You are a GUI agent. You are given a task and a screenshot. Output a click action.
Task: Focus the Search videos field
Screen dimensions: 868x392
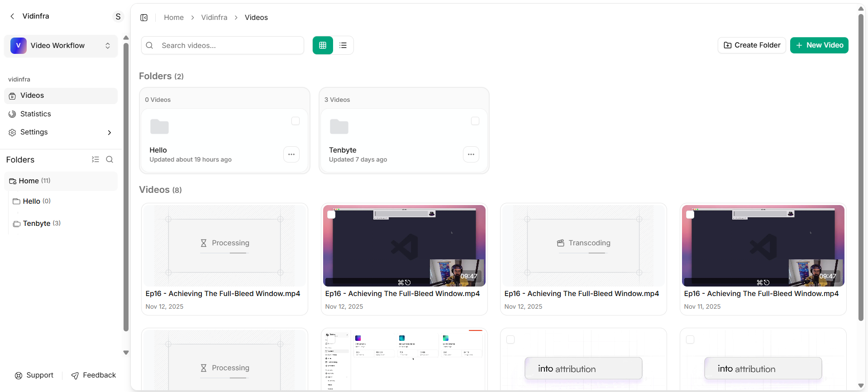click(x=223, y=45)
